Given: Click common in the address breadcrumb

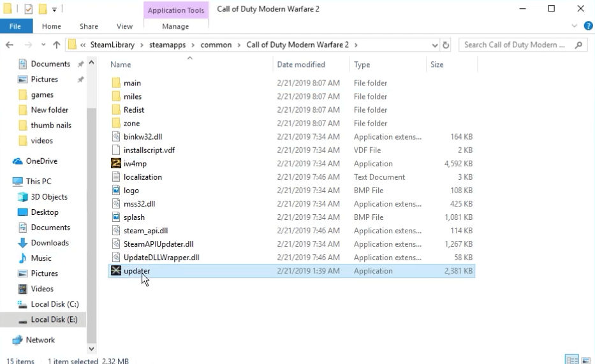Looking at the screenshot, I should [216, 45].
